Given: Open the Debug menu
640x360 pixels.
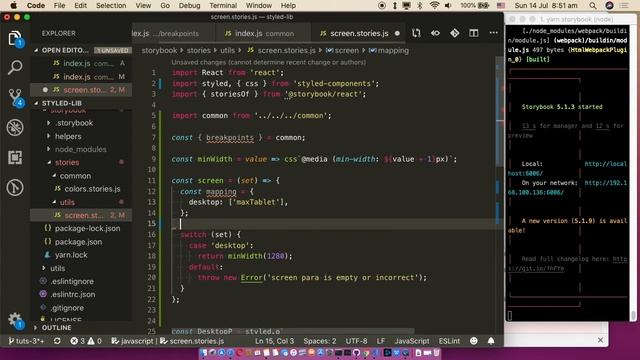Looking at the screenshot, I should point(189,5).
